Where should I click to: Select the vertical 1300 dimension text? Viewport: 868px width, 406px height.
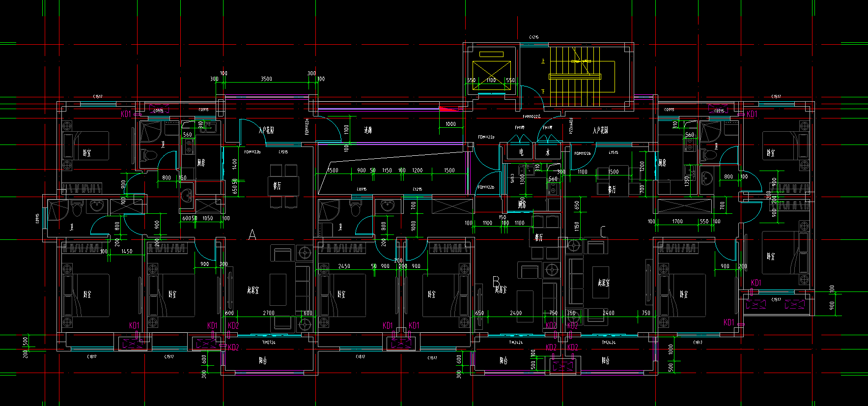[x=523, y=179]
